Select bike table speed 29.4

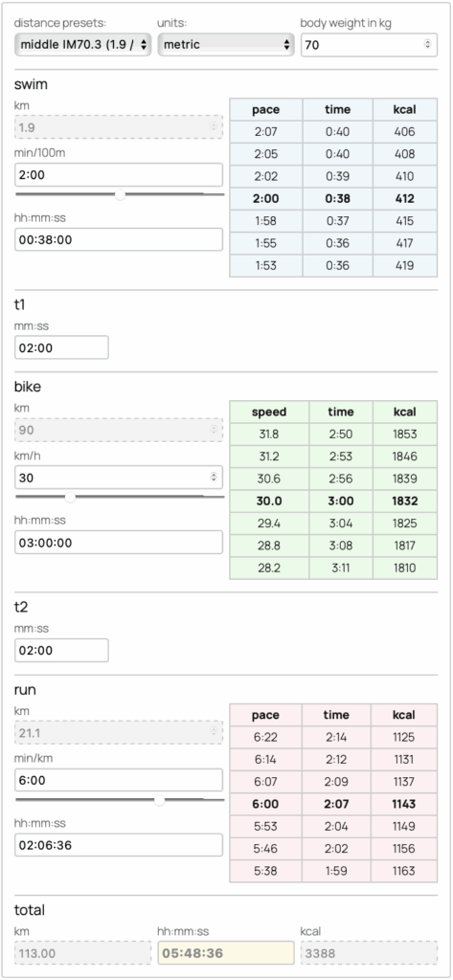(x=268, y=523)
